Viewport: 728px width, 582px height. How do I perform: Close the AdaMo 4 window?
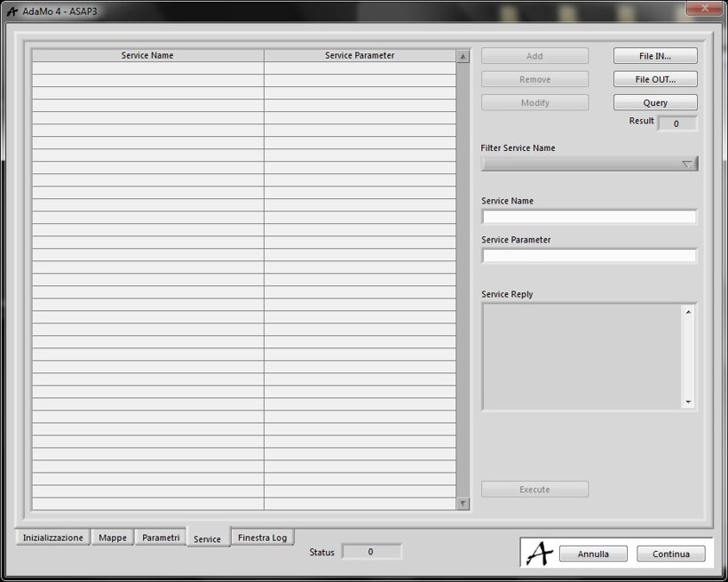[x=705, y=8]
